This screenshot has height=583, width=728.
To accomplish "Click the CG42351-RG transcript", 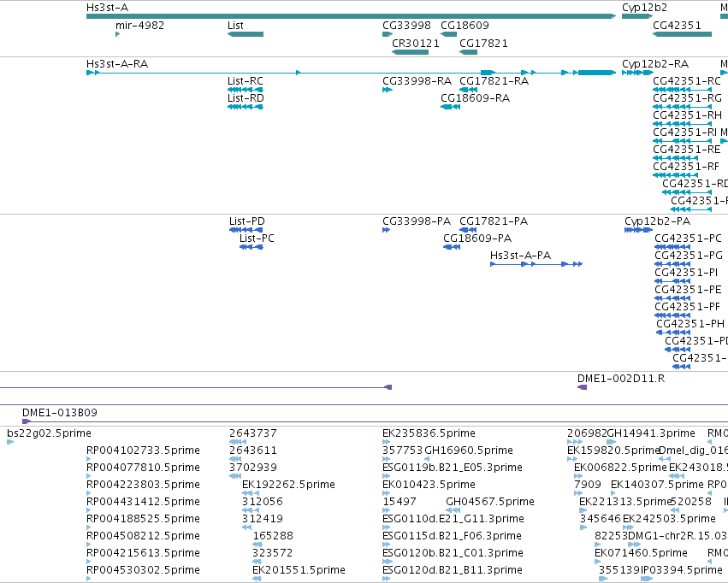I will point(682,107).
